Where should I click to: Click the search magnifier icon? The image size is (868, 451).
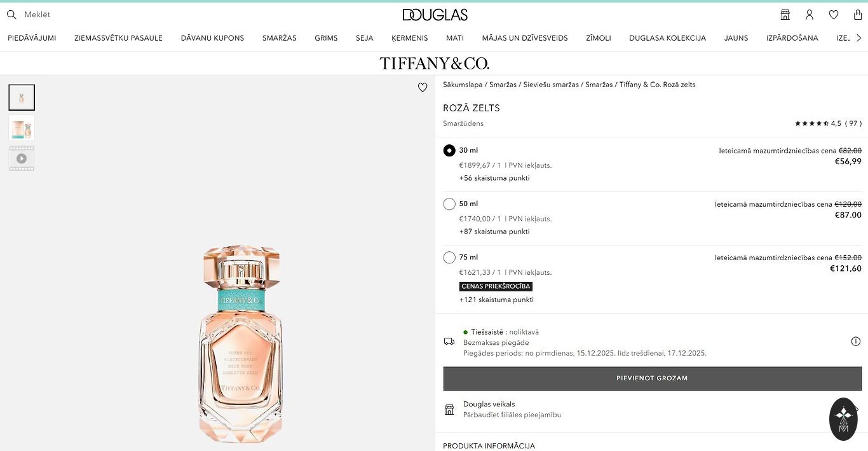11,15
